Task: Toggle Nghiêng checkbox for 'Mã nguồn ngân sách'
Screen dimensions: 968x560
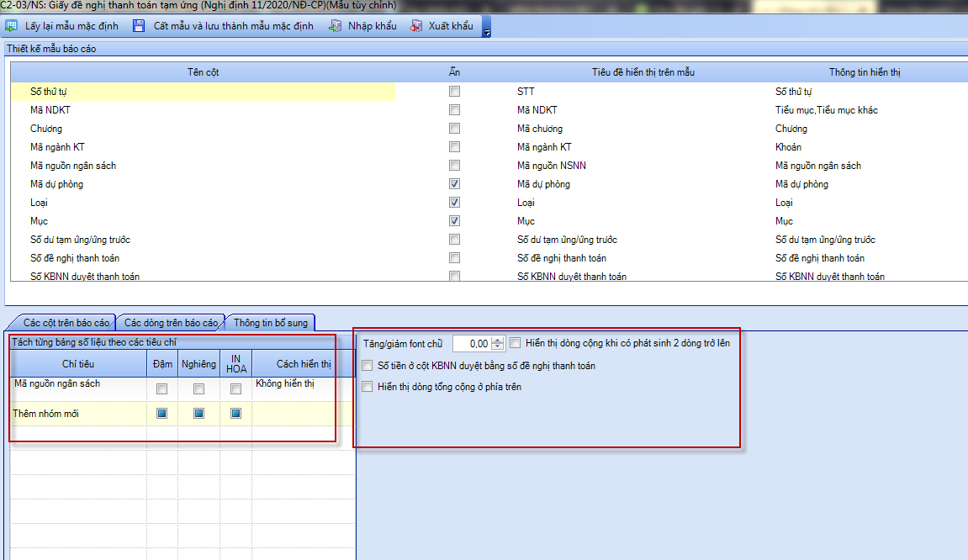Action: (198, 389)
